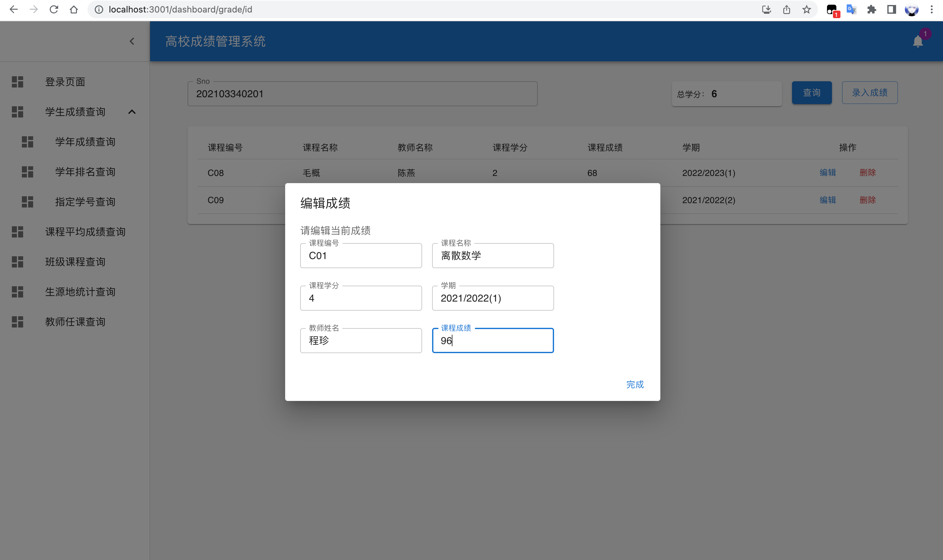Collapse sidebar using the left chevron icon
The height and width of the screenshot is (560, 943).
[132, 41]
